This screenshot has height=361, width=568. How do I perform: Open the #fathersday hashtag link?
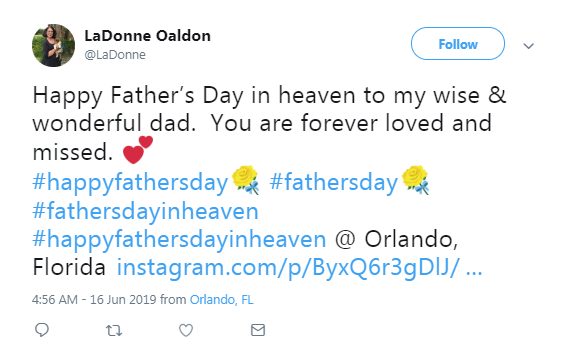pos(334,182)
